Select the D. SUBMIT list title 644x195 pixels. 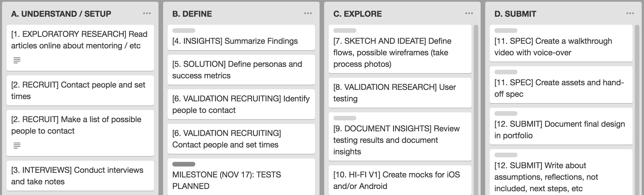tap(515, 14)
